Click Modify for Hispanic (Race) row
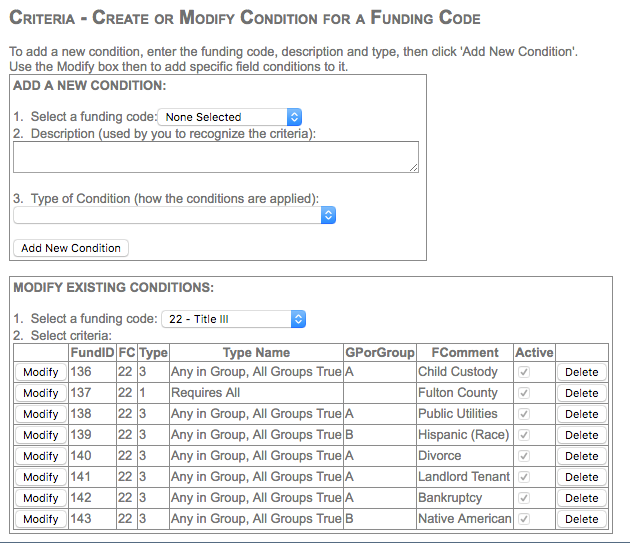630x543 pixels. (41, 435)
